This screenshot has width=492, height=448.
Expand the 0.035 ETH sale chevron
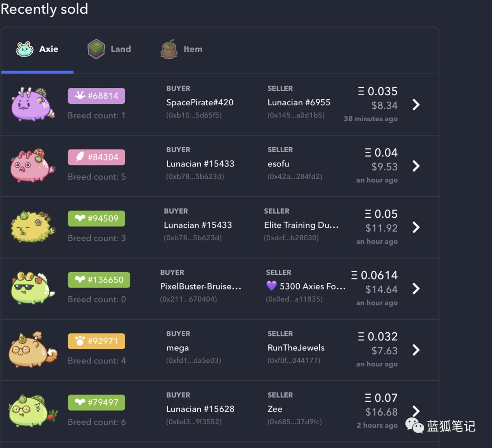(416, 104)
